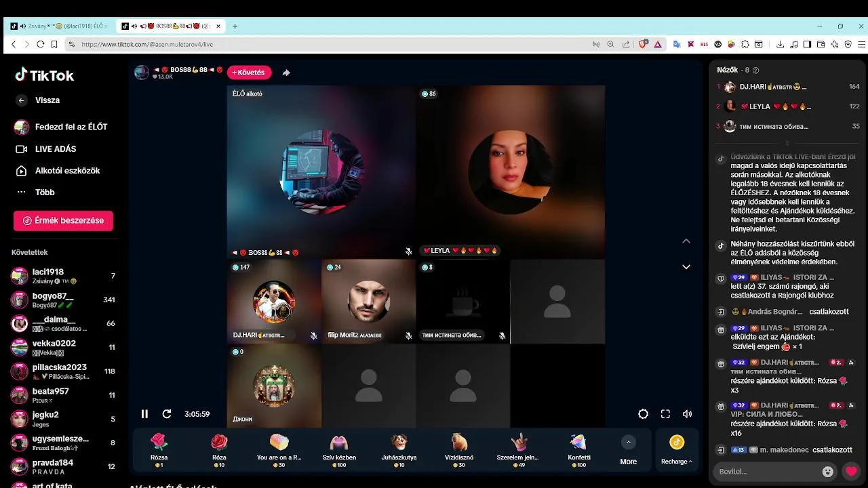Open a new browser tab
The image size is (868, 488).
click(235, 26)
